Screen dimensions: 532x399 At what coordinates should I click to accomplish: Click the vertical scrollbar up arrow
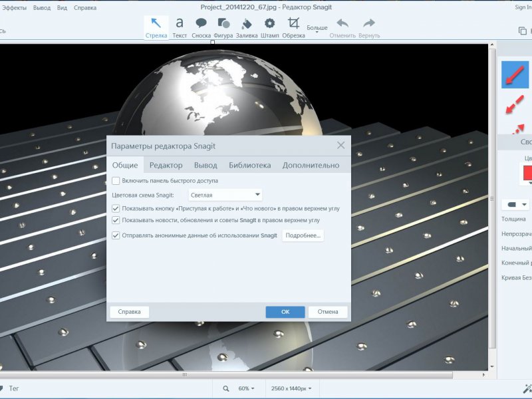492,45
